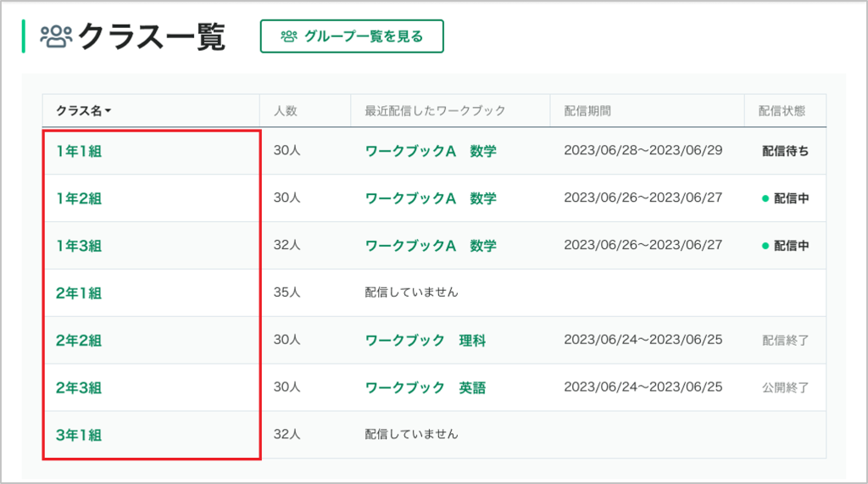Open class 2年2組
Viewport: 868px width, 484px height.
coord(79,341)
